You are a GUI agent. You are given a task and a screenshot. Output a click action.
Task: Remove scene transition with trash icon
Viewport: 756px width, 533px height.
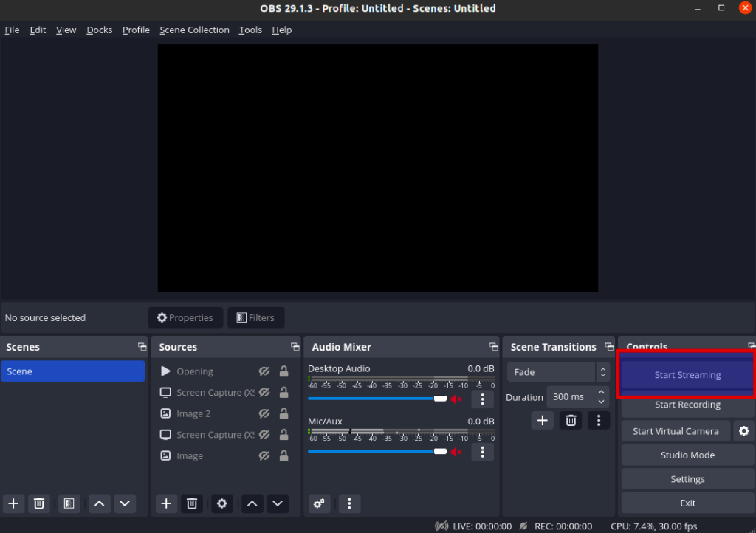point(571,420)
